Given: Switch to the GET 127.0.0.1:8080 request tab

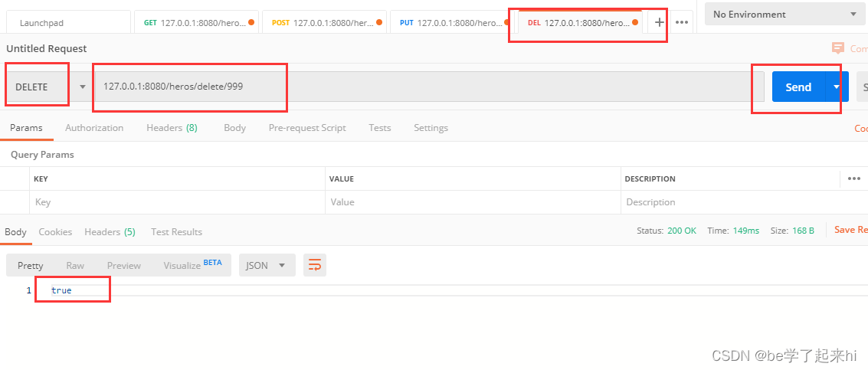Looking at the screenshot, I should coord(197,23).
